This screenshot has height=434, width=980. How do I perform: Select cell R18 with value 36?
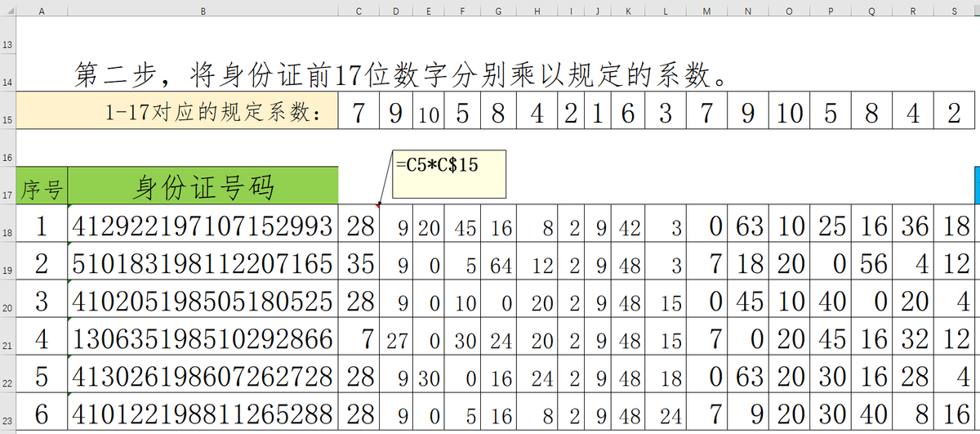point(913,225)
